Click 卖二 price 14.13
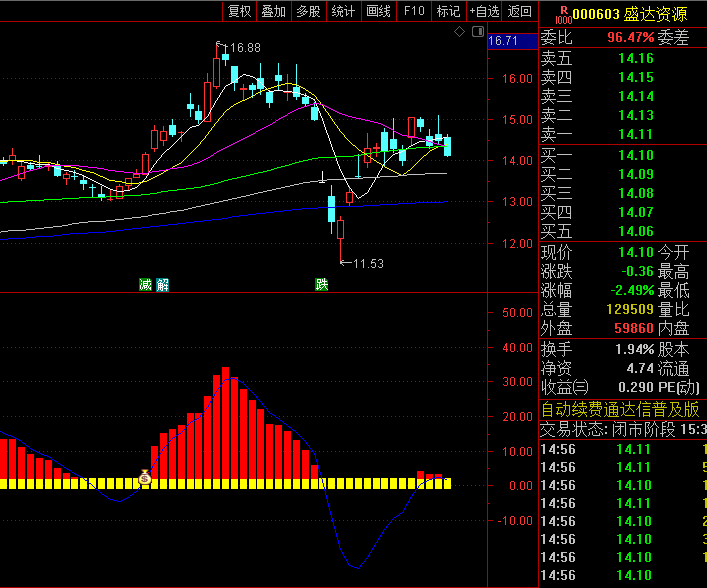The height and width of the screenshot is (588, 707). coord(636,115)
